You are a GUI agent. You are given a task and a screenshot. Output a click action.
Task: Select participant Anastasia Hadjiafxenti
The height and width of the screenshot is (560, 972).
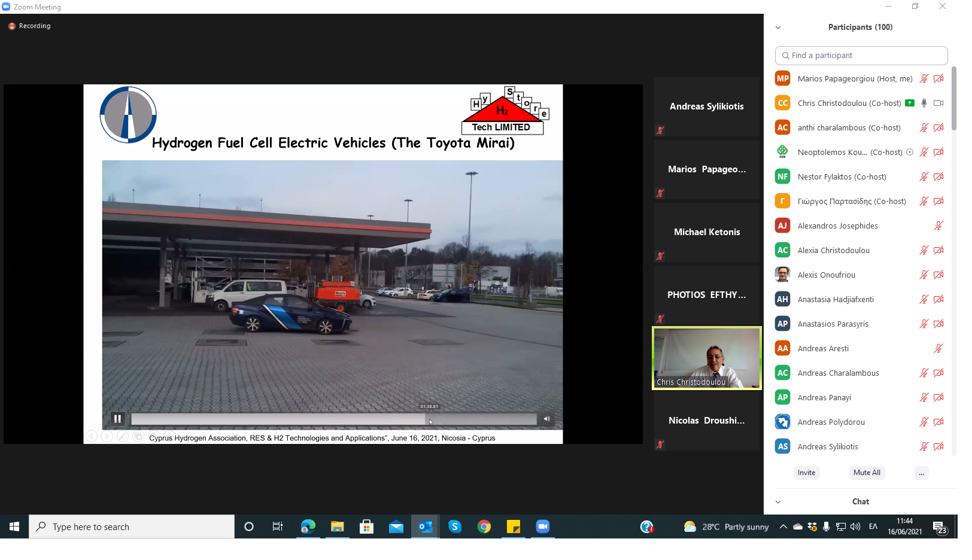pyautogui.click(x=860, y=299)
